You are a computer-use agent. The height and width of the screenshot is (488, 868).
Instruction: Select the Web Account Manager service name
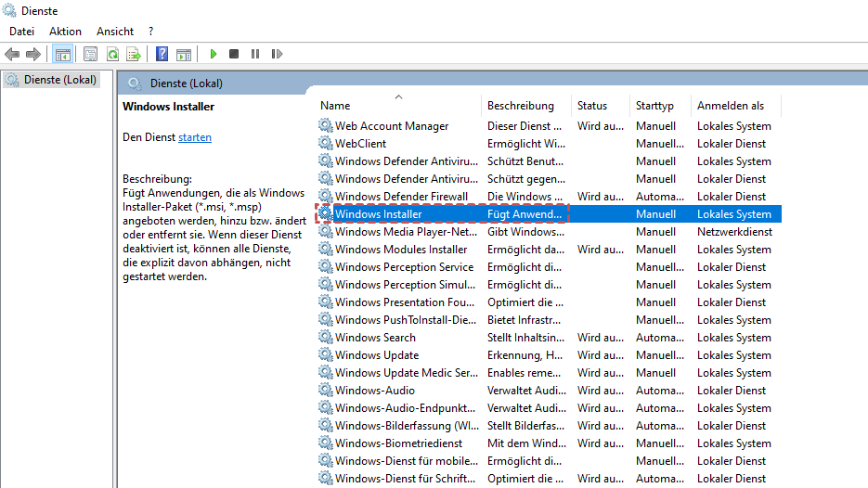tap(392, 126)
